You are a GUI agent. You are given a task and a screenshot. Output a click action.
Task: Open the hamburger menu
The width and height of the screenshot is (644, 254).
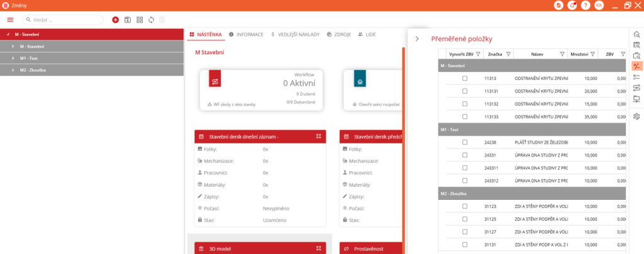[x=10, y=19]
